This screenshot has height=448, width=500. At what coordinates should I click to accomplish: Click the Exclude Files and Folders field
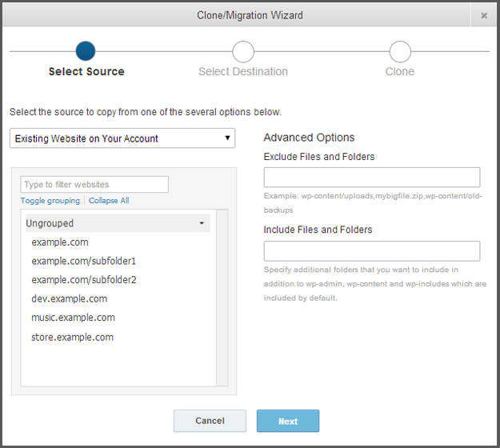372,178
